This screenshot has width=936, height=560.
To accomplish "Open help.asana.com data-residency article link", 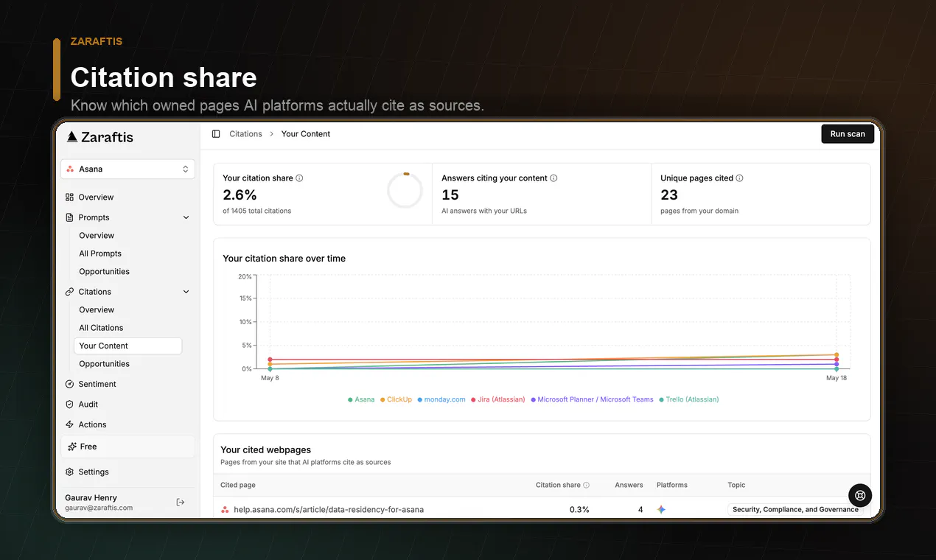I will point(329,509).
